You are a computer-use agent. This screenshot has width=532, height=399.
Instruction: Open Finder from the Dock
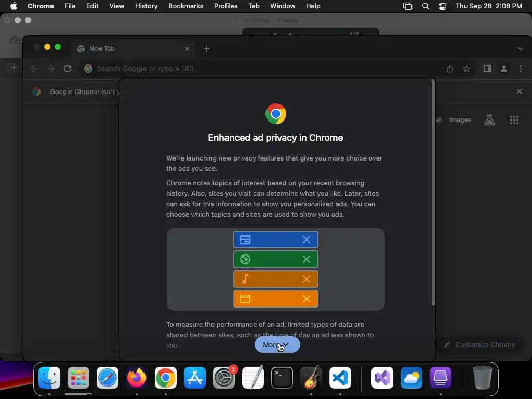[49, 378]
